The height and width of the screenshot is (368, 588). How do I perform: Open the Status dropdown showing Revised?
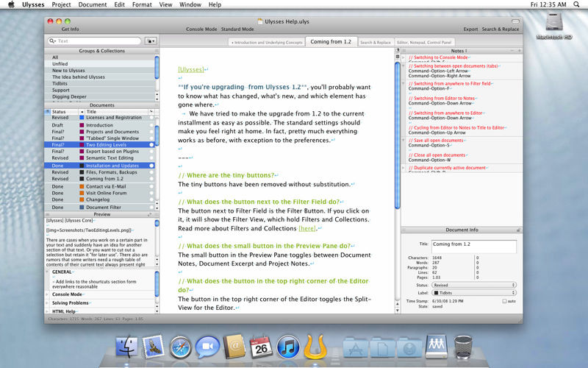point(474,285)
